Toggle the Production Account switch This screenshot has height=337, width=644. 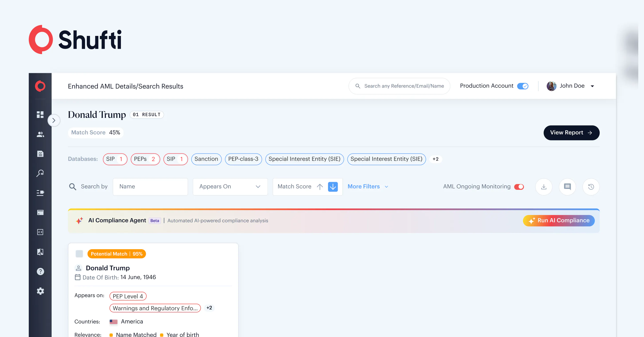[x=522, y=86]
